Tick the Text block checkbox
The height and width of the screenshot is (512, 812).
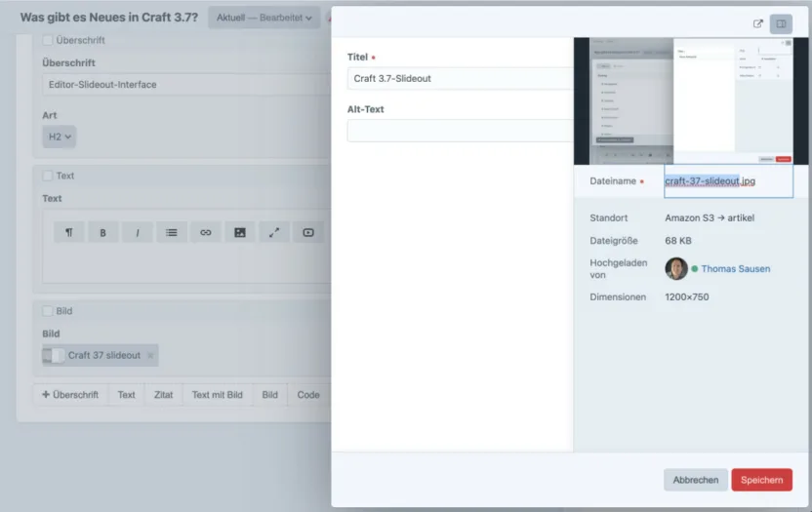(x=48, y=176)
